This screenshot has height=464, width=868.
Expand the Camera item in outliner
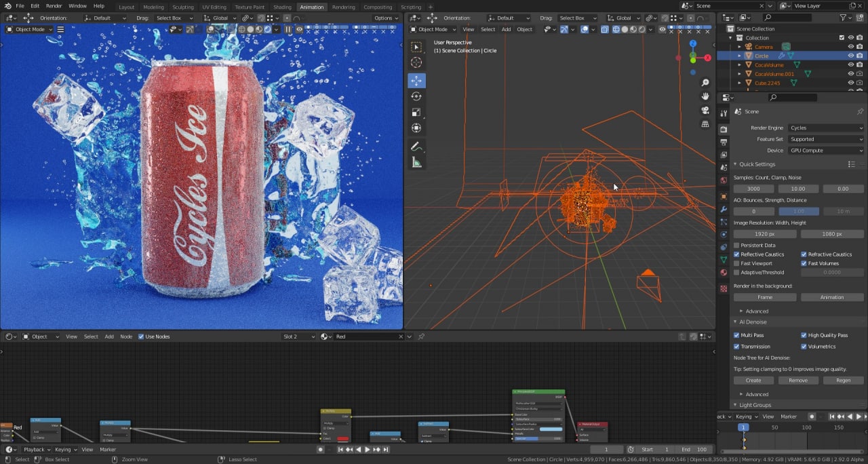(x=740, y=47)
